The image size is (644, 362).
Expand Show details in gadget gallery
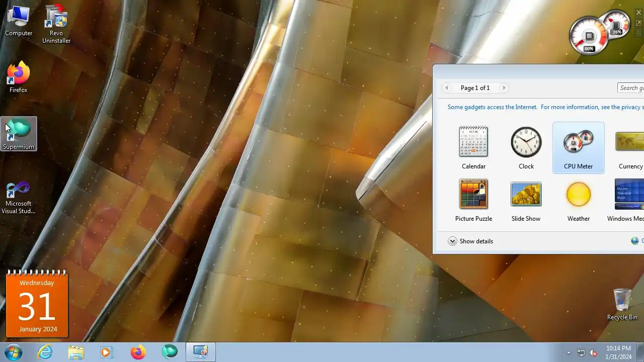471,241
